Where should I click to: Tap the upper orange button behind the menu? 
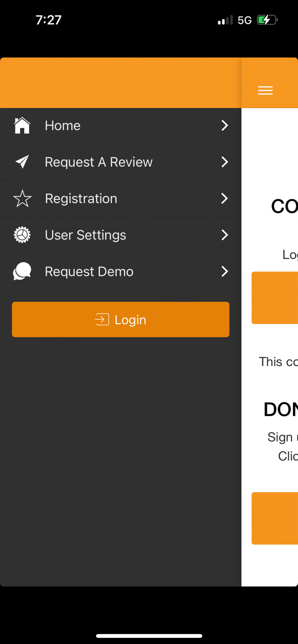275,298
